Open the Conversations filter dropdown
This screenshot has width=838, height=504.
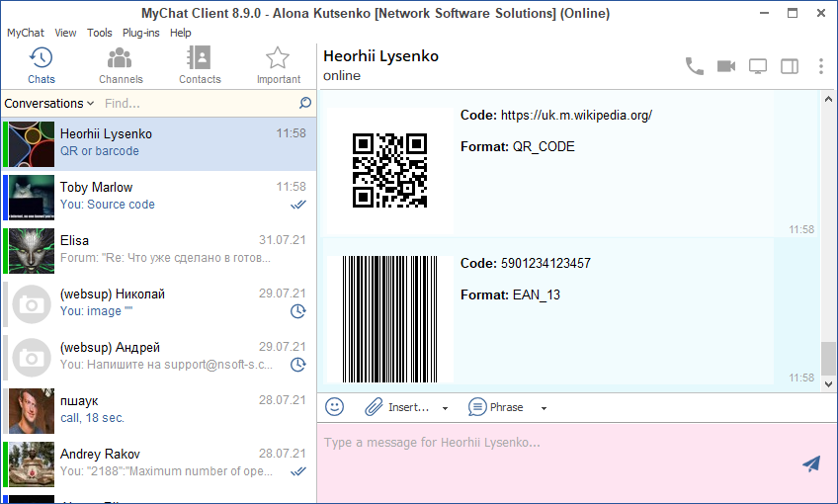click(48, 103)
